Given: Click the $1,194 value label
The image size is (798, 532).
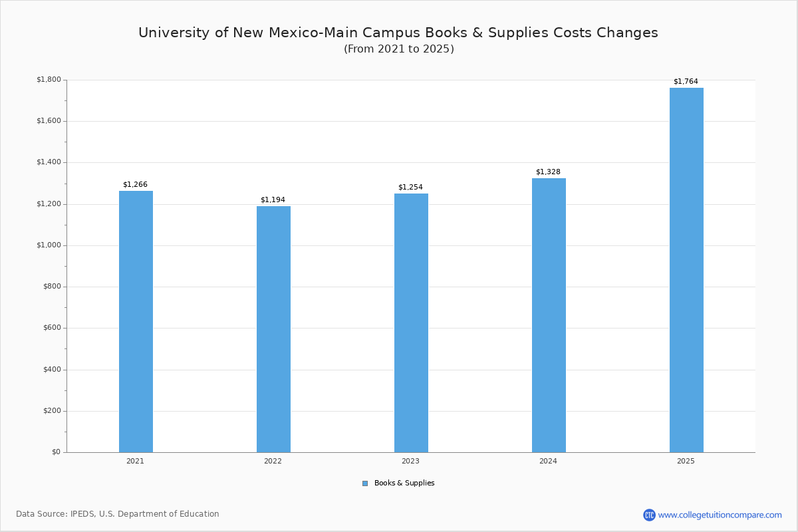Looking at the screenshot, I should [x=273, y=200].
